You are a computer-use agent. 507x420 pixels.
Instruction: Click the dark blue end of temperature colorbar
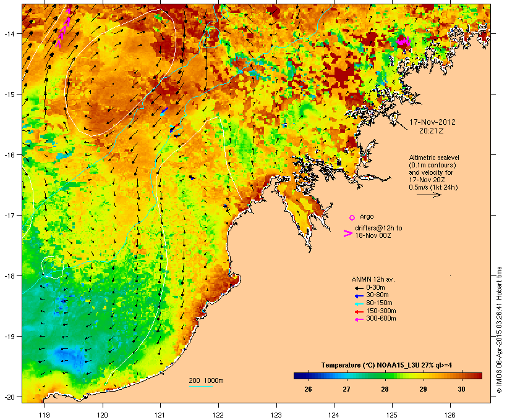point(297,376)
